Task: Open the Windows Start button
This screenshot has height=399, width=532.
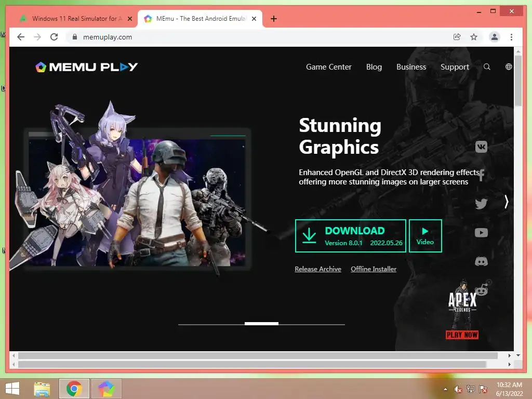Action: [12, 389]
